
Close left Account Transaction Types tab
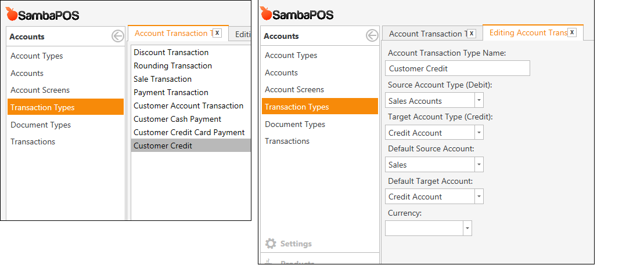[217, 34]
